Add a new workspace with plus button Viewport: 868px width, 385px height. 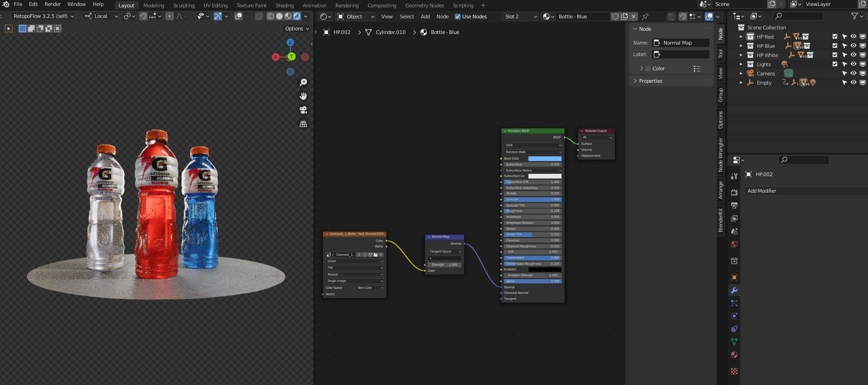[x=483, y=6]
